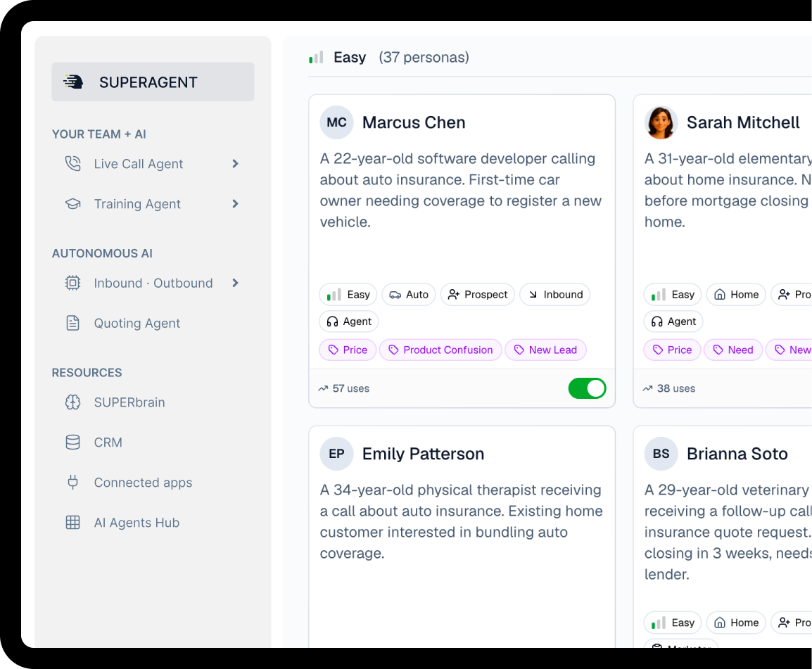
Task: Disable the Marcus Chen persona toggle
Action: 588,388
